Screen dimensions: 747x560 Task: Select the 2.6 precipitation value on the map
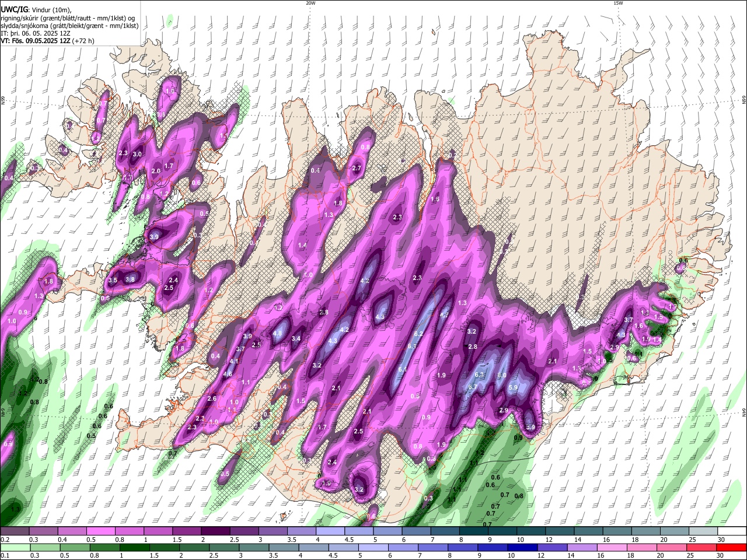(212, 399)
